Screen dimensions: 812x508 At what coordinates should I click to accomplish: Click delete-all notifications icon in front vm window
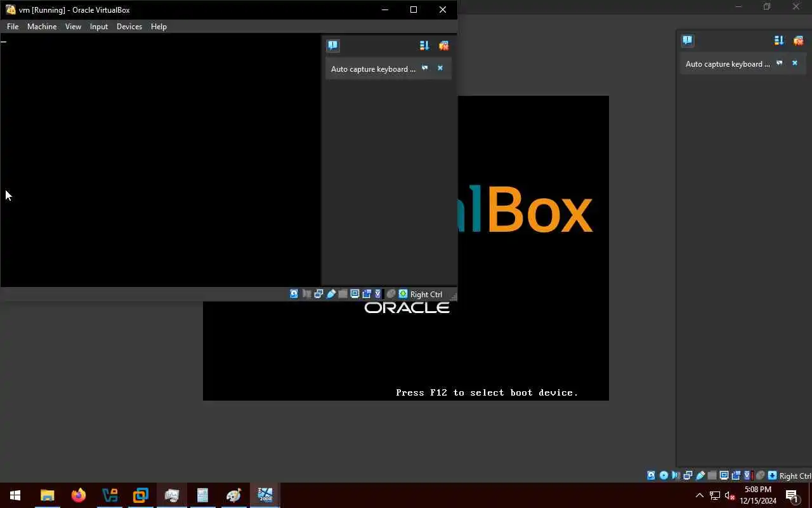click(443, 46)
